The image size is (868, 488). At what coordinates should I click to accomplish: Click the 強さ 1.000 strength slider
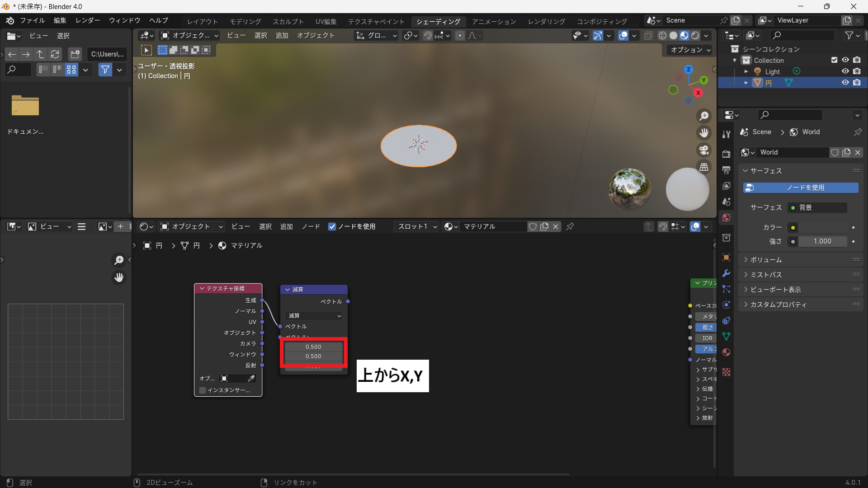(x=822, y=241)
